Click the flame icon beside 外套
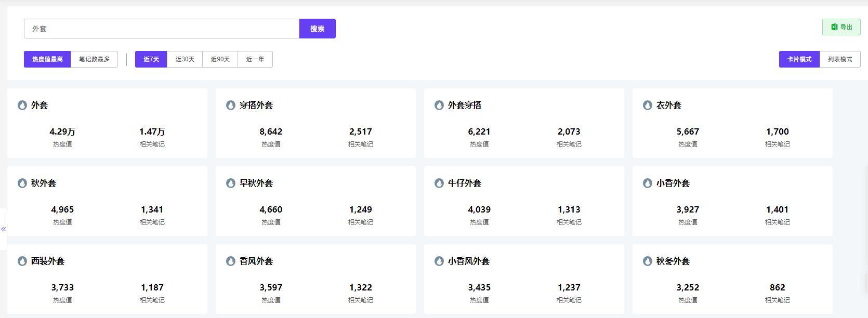 pos(22,105)
